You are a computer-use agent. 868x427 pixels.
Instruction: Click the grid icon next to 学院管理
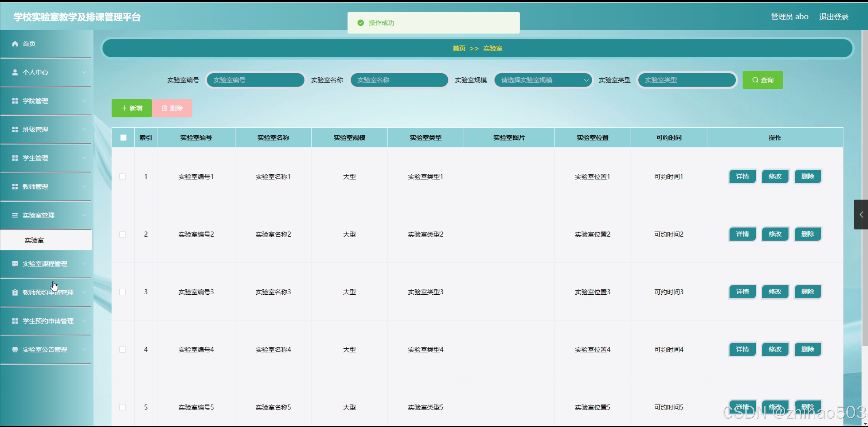point(15,101)
